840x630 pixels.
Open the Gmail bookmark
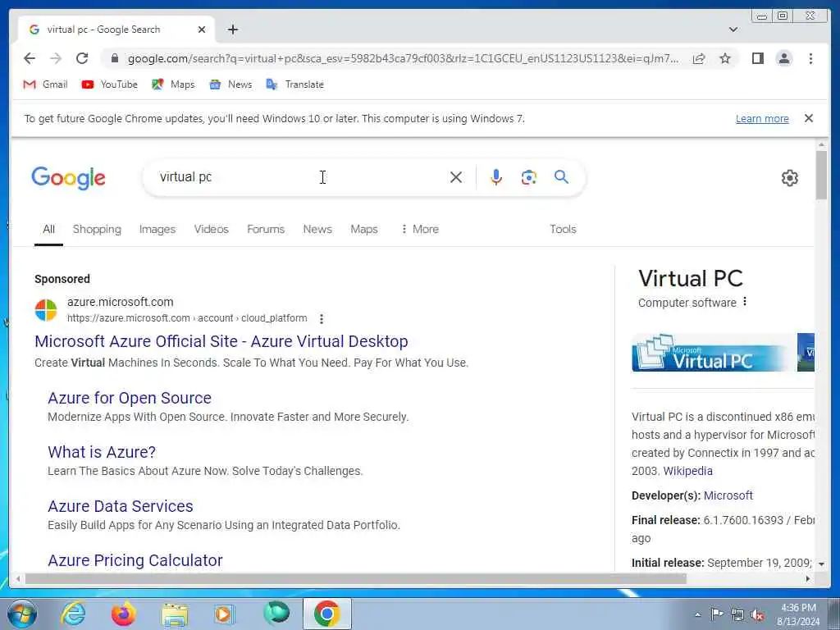click(x=45, y=84)
